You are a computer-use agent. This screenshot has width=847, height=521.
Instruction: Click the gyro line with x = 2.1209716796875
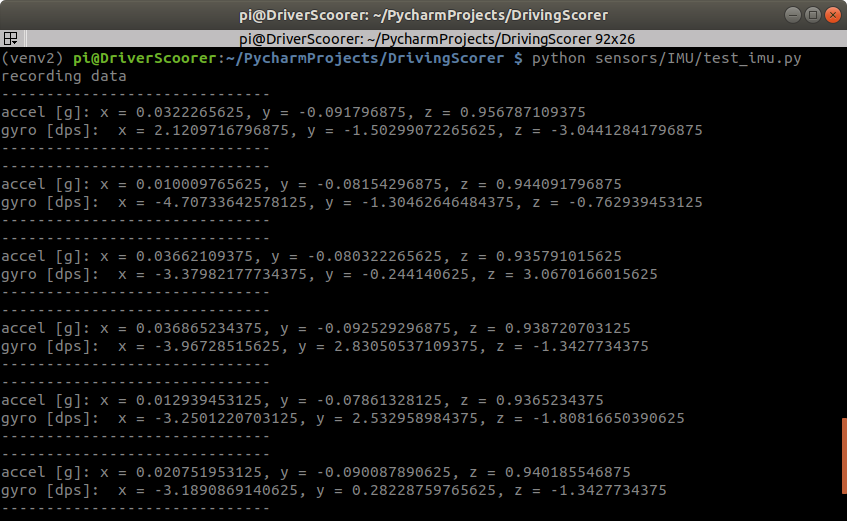click(351, 131)
